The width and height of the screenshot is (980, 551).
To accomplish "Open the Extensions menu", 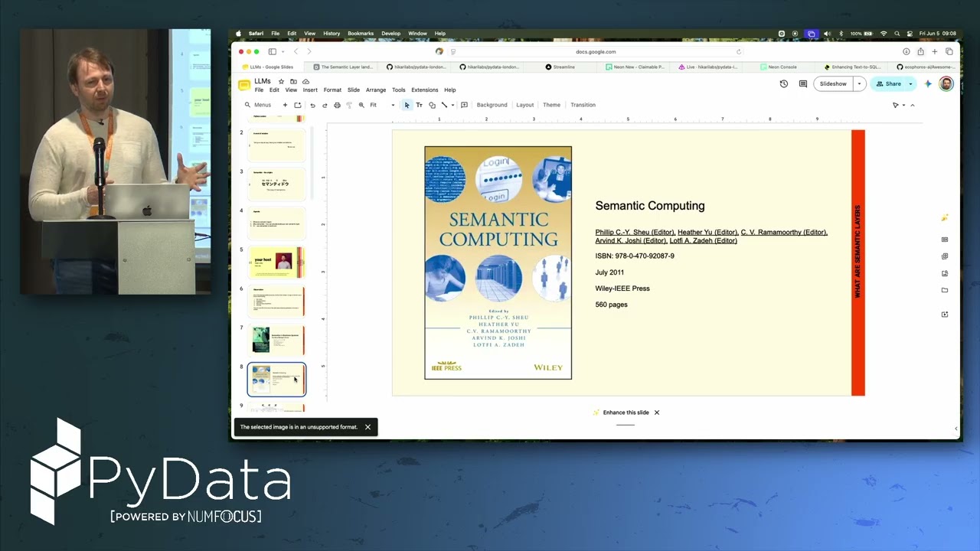I will (x=425, y=90).
